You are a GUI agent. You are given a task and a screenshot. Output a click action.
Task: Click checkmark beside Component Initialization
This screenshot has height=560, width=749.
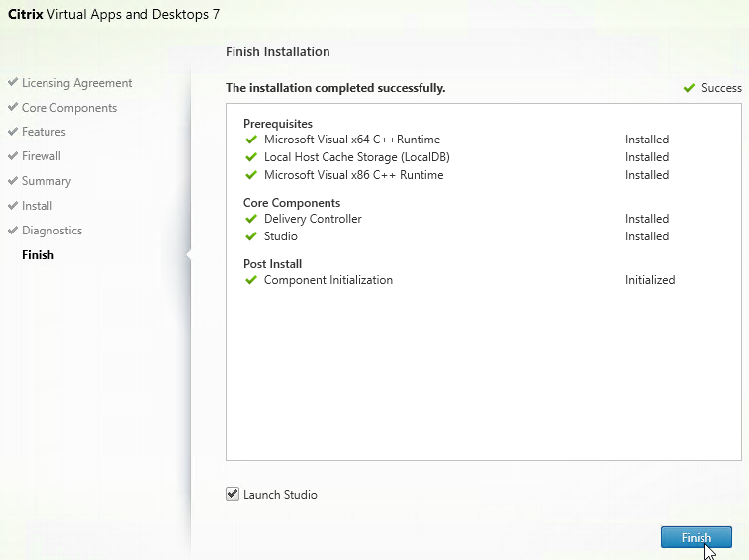[x=251, y=280]
